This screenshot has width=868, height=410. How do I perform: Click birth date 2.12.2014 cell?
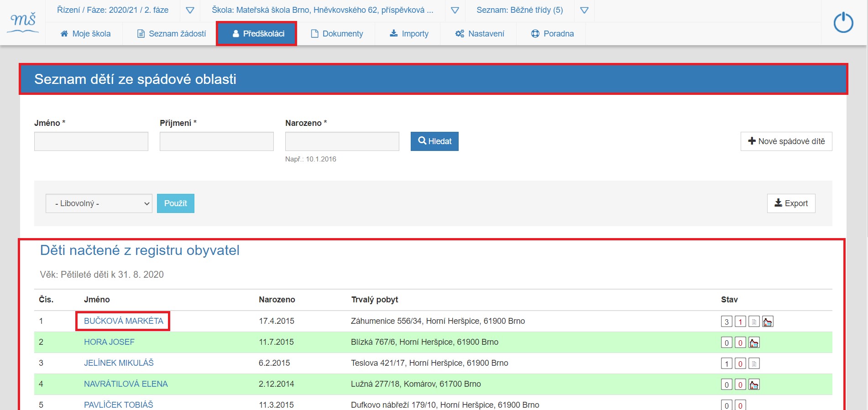276,384
